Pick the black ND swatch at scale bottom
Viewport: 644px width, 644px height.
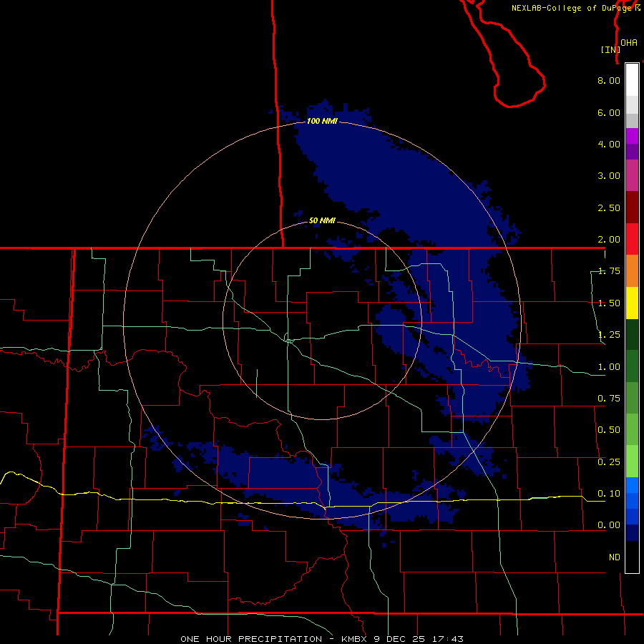pyautogui.click(x=632, y=557)
